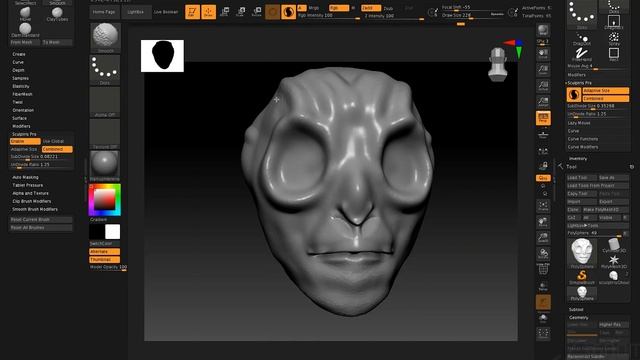Toggle Sculptris Pro icon in Stroke panel
640x360 pixels.
coord(574,94)
